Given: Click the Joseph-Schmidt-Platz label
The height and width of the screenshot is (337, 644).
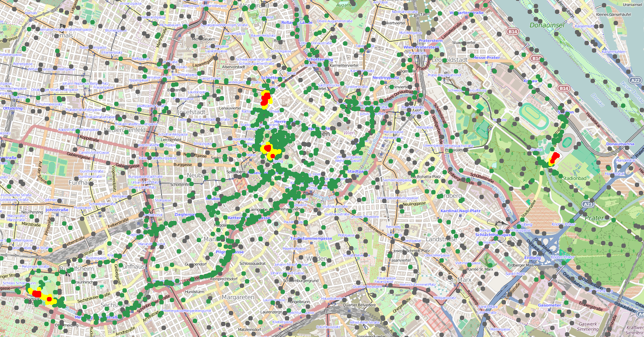Looking at the screenshot, I should click(411, 251).
